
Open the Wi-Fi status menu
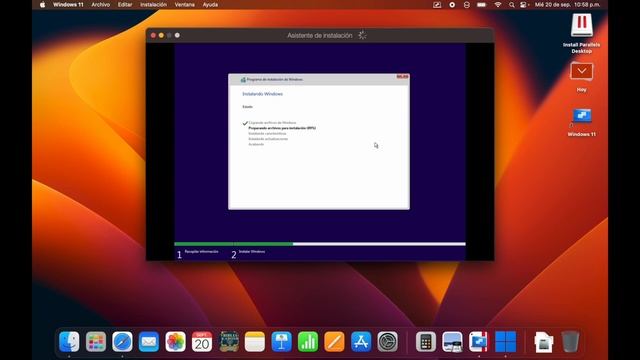[498, 5]
